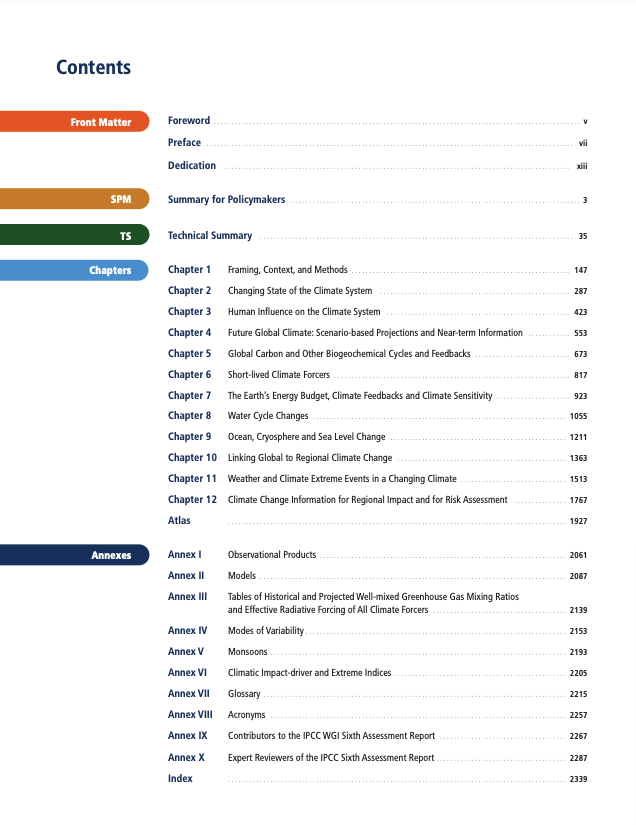Click page number 2257 for Acronyms
636x825 pixels.
(x=577, y=716)
